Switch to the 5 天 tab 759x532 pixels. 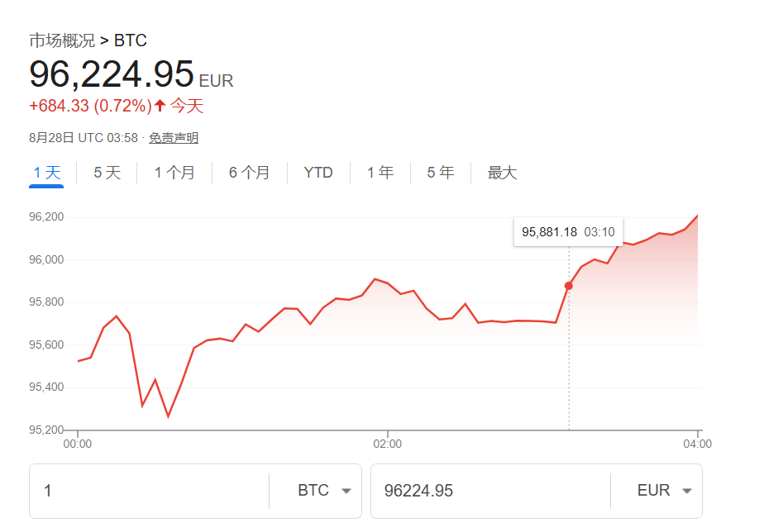click(x=107, y=173)
